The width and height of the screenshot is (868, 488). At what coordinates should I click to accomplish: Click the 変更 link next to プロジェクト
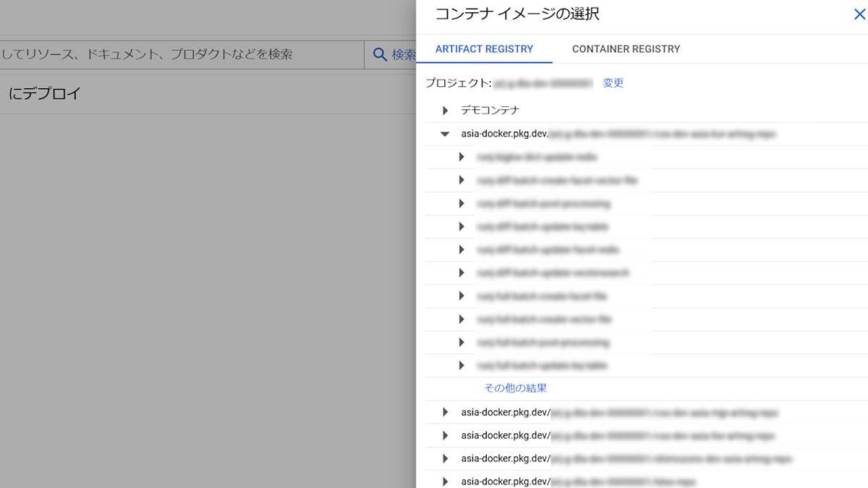(x=613, y=83)
